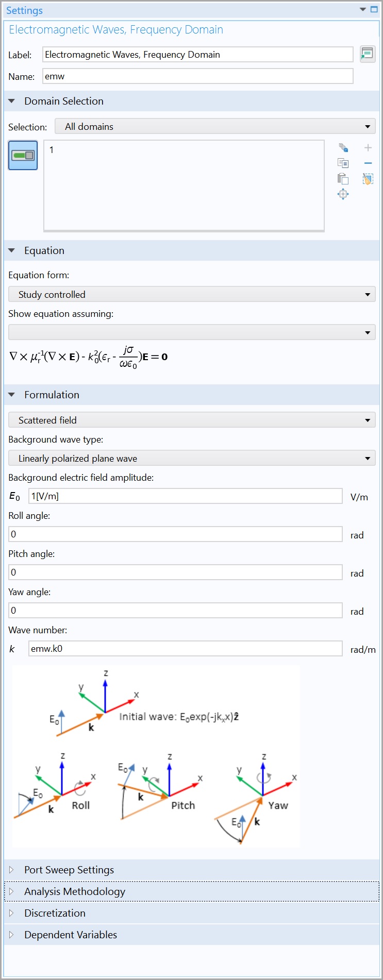The width and height of the screenshot is (383, 980).
Task: Open the Equation form 'Study controlled' dropdown
Action: 192,295
